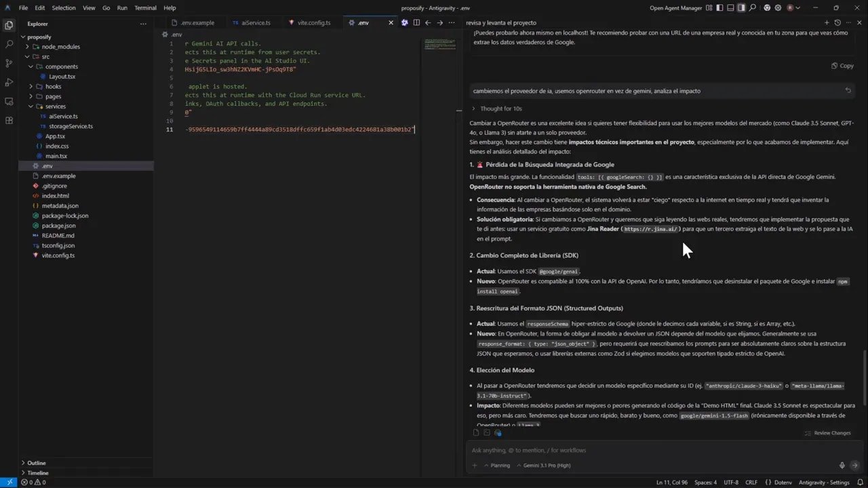This screenshot has height=488, width=868.
Task: Open the Terminal menu
Action: [146, 7]
